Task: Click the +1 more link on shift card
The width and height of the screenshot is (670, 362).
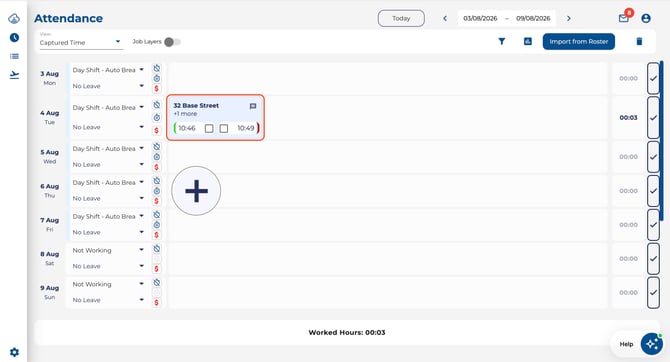Action: pos(185,114)
